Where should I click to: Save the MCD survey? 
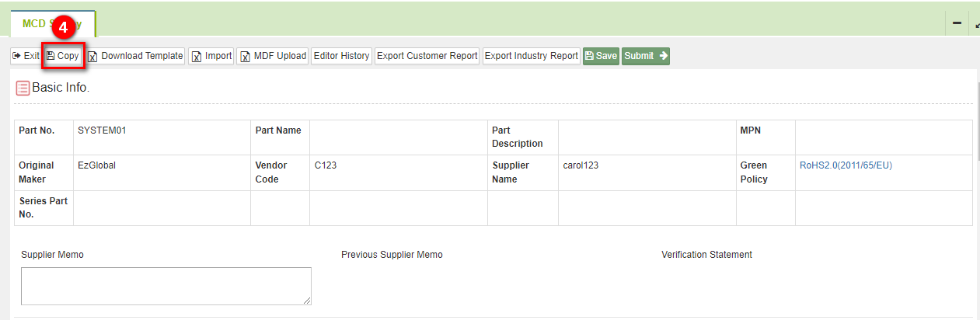601,56
